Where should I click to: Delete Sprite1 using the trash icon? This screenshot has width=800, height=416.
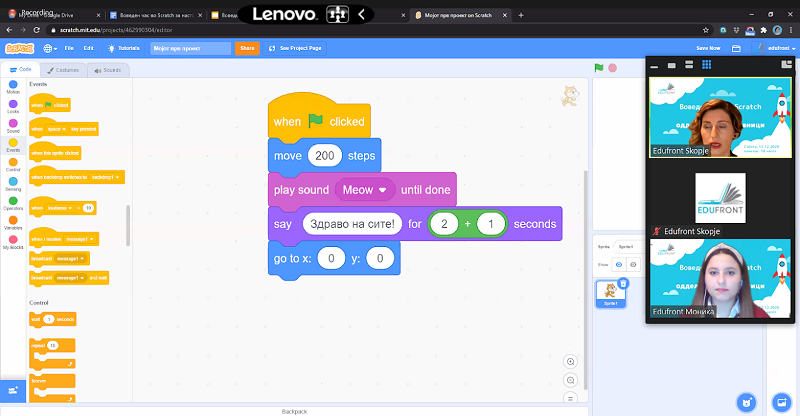click(x=623, y=284)
